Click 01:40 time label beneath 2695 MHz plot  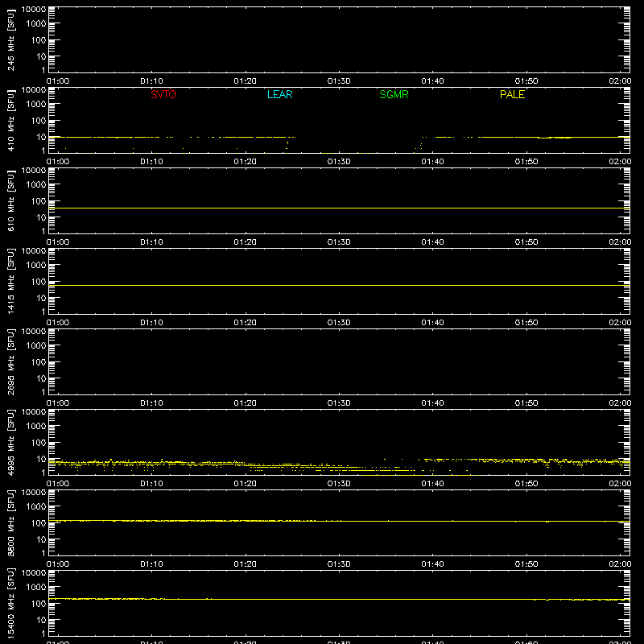point(432,403)
